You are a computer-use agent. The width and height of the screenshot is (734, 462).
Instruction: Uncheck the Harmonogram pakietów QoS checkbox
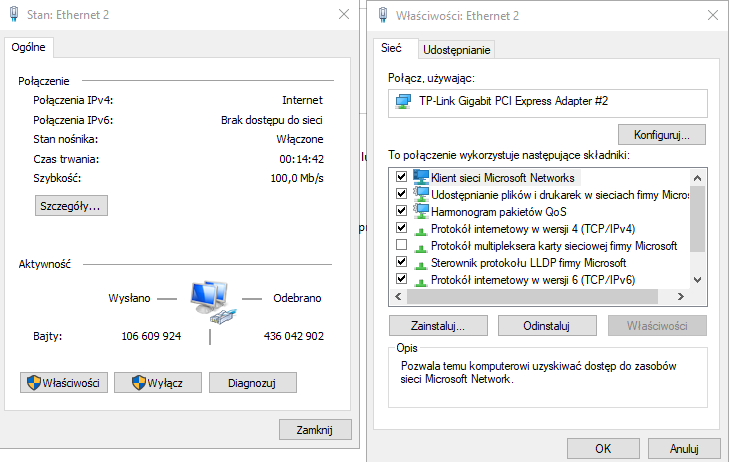tap(402, 211)
